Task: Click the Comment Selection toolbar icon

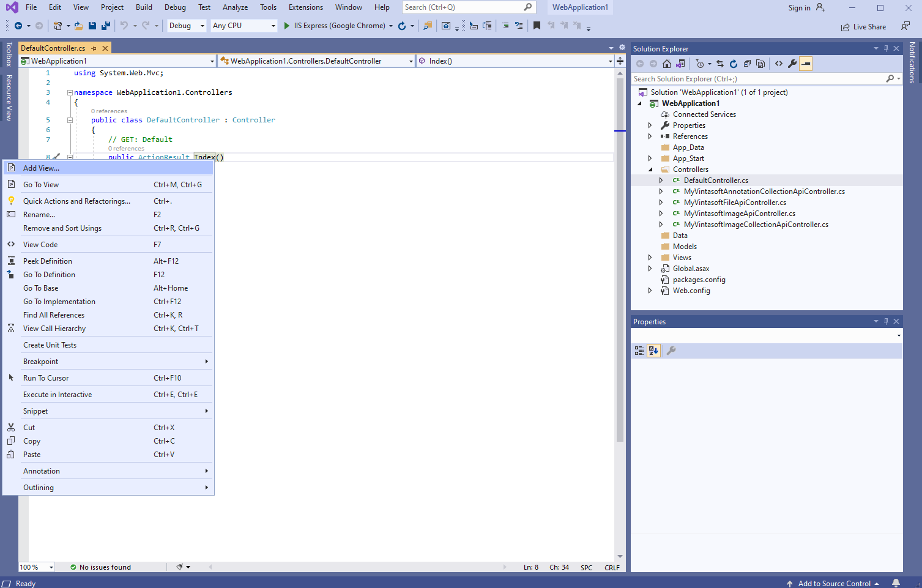Action: click(x=505, y=26)
